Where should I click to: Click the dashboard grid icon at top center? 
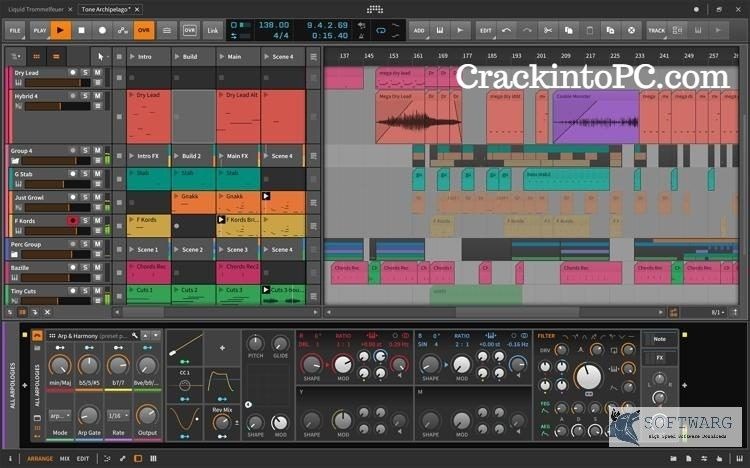pos(375,9)
